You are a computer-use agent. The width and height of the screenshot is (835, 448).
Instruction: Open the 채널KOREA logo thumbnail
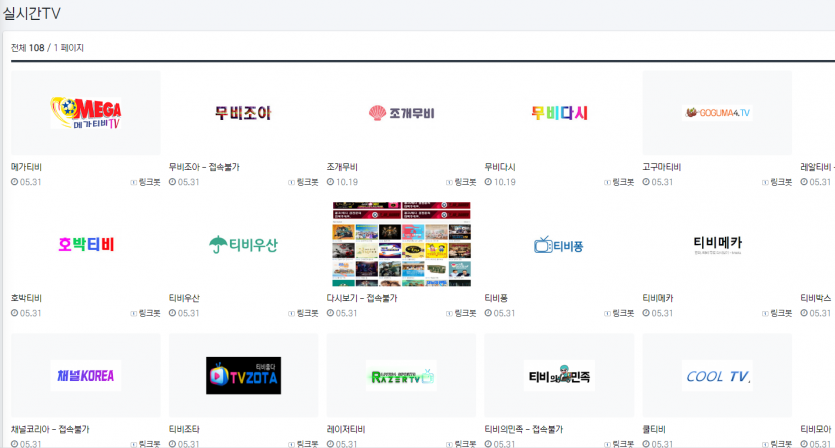click(x=86, y=376)
